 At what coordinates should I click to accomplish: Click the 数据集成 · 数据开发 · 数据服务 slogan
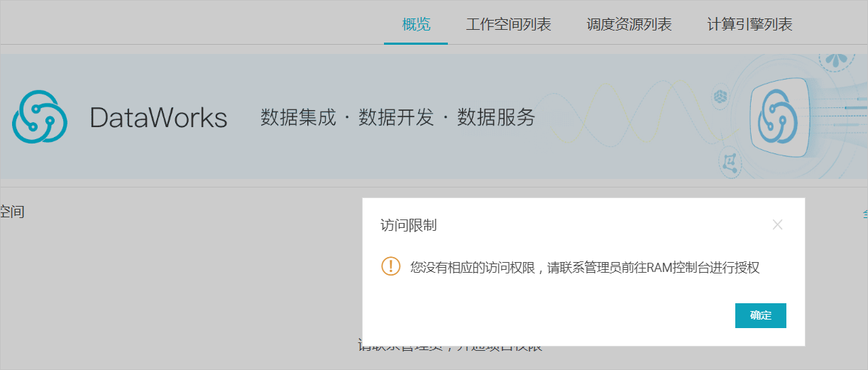397,117
